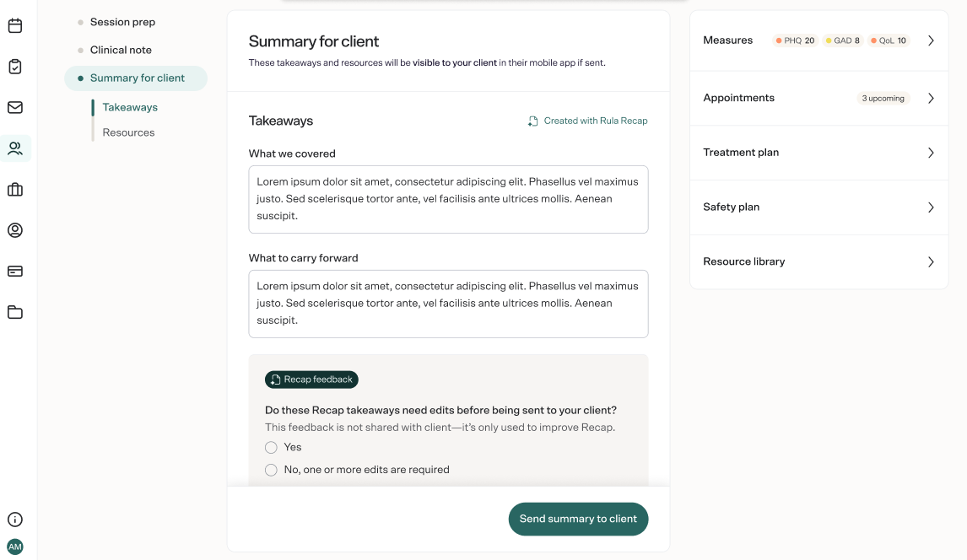The width and height of the screenshot is (967, 560).
Task: Send summary to client
Action: (x=578, y=519)
